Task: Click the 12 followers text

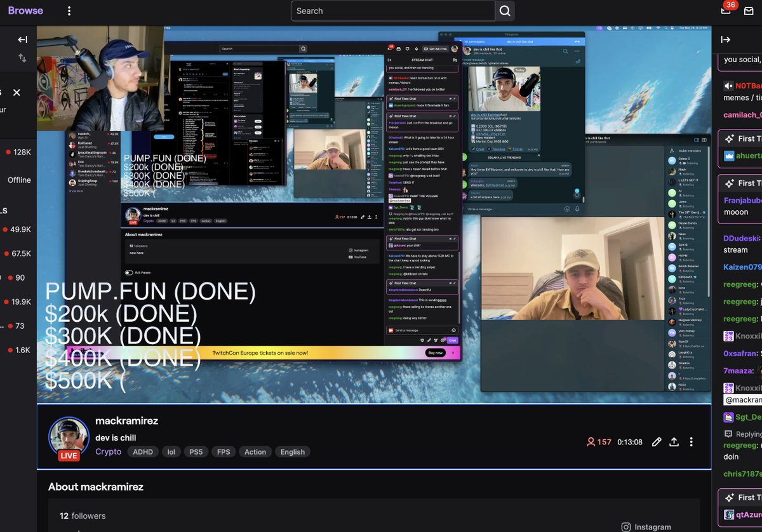Action: point(83,516)
